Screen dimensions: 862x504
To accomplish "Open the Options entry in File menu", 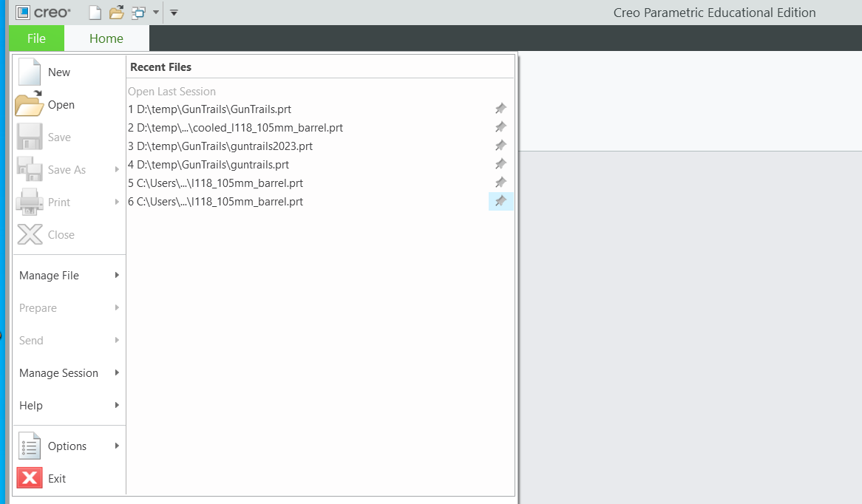I will tap(67, 446).
